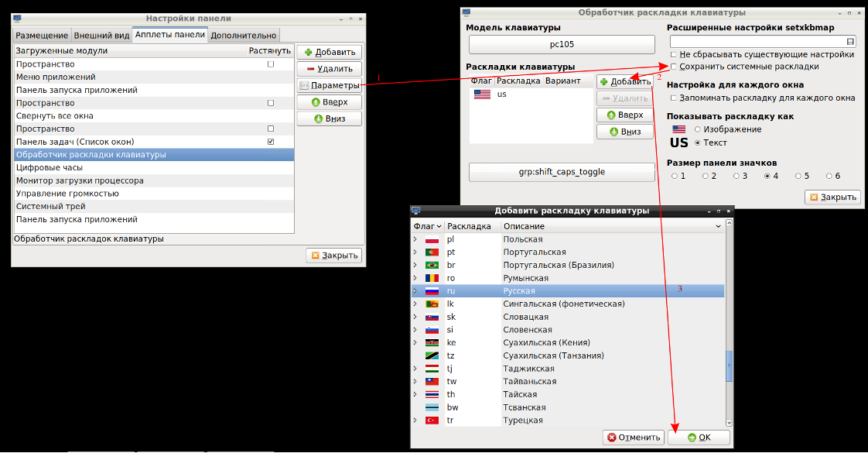Select icon panel size 6

tap(829, 176)
